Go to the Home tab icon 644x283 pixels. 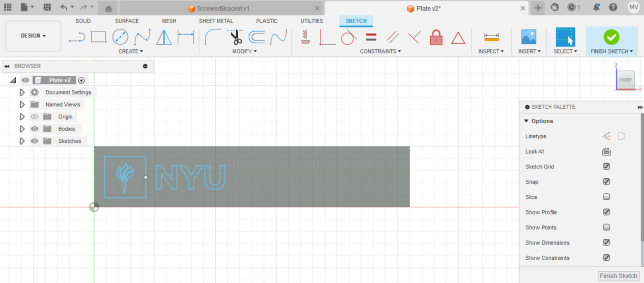point(108,9)
